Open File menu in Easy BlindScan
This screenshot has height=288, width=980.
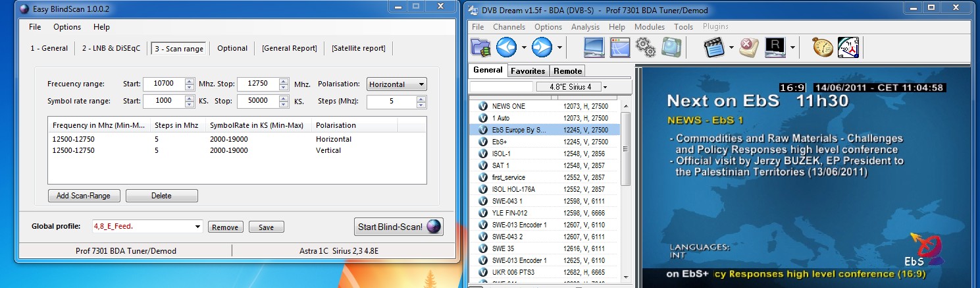(35, 27)
